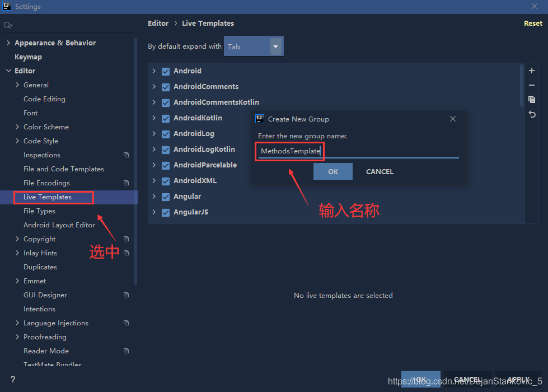Click CANCEL in Create New Group dialog
Viewport: 548px width, 392px height.
pyautogui.click(x=380, y=171)
